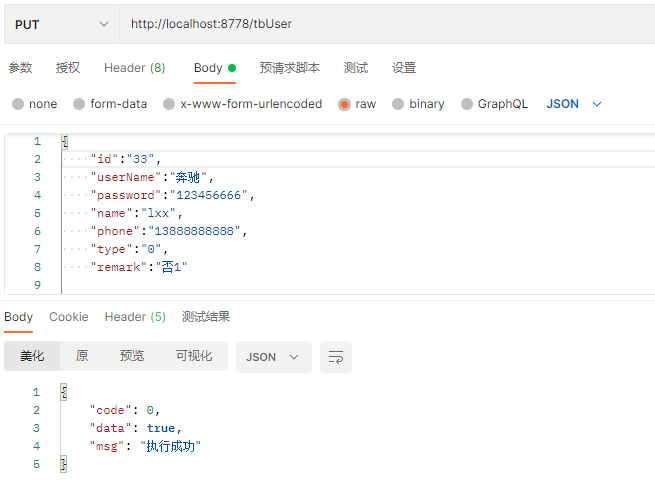Click the "msg" 执行成功 response line
Viewport: 655px width, 491px height.
coord(145,446)
